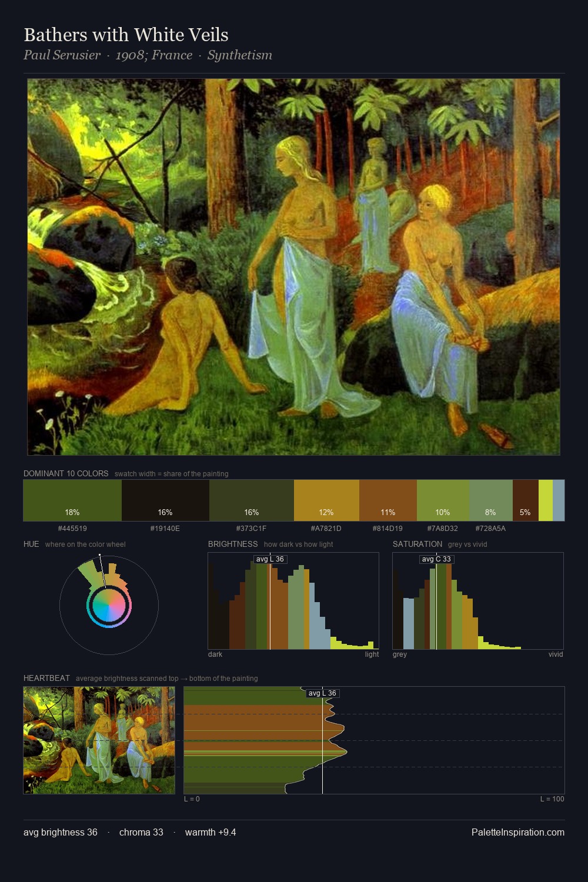588x882 pixels.
Task: Click the 'BRIGHTNESS' section heading
Action: point(233,544)
